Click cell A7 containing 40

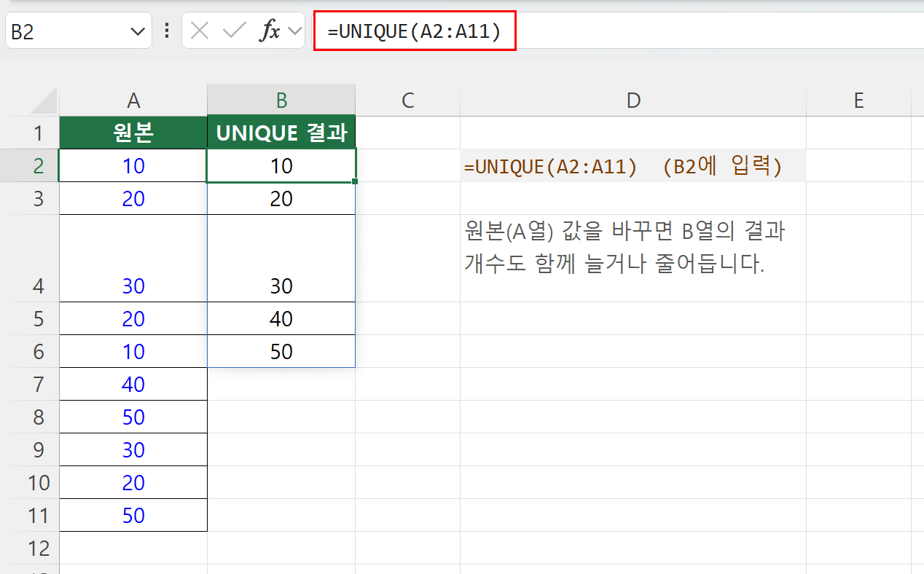133,384
